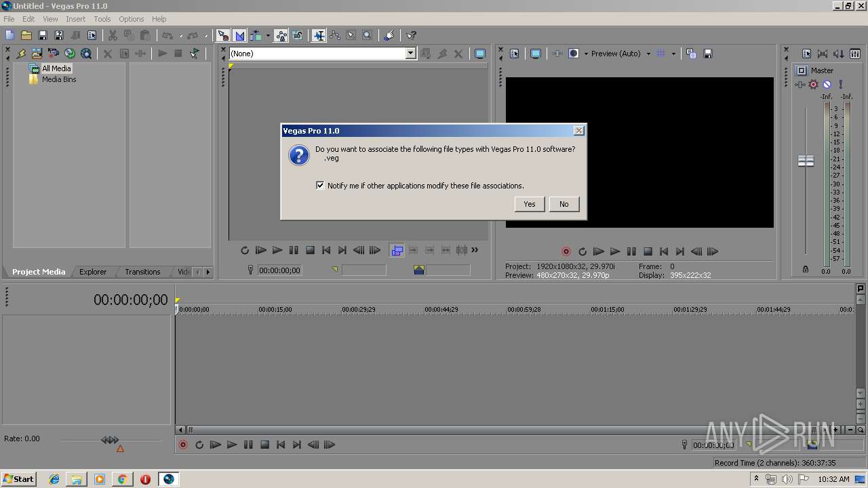Expand more trimmer buttons chevron

click(475, 250)
